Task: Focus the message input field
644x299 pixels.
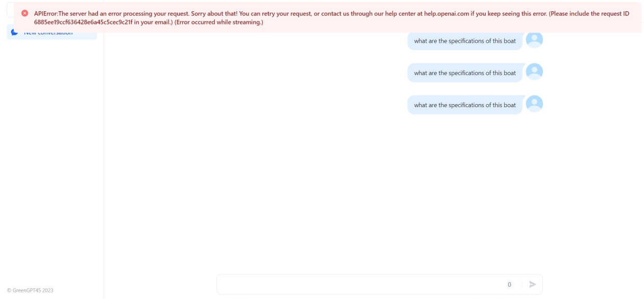Action: (357, 284)
